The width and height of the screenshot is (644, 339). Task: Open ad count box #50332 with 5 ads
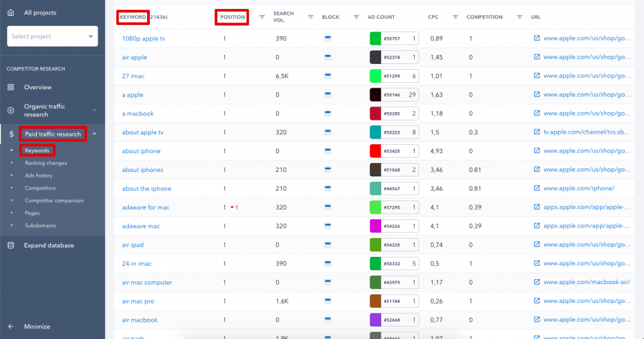pos(394,264)
